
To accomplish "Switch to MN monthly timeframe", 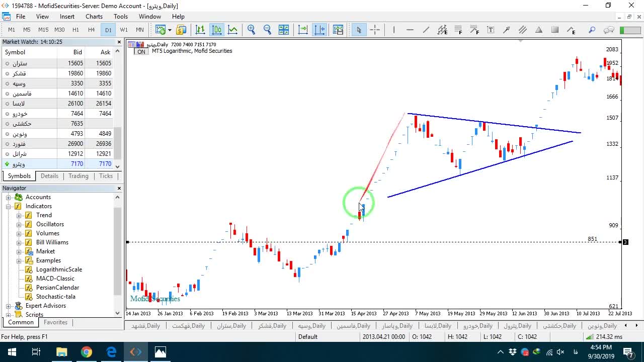I will click(140, 30).
